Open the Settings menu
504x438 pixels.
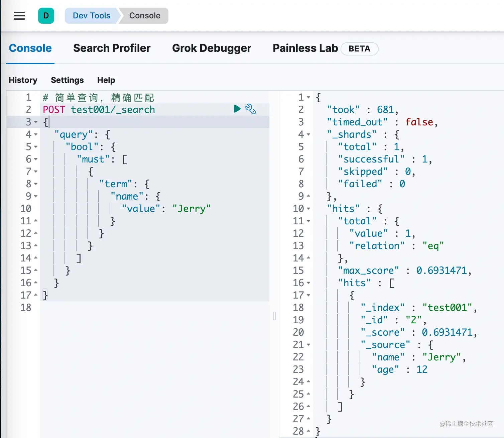(67, 80)
